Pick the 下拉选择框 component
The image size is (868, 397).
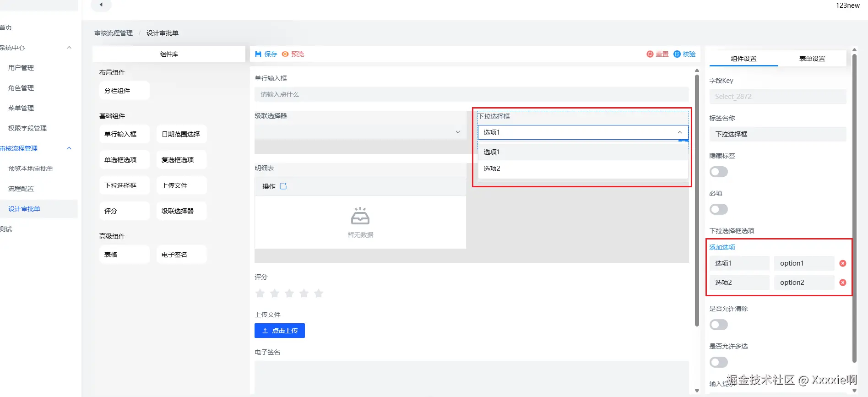(x=125, y=185)
